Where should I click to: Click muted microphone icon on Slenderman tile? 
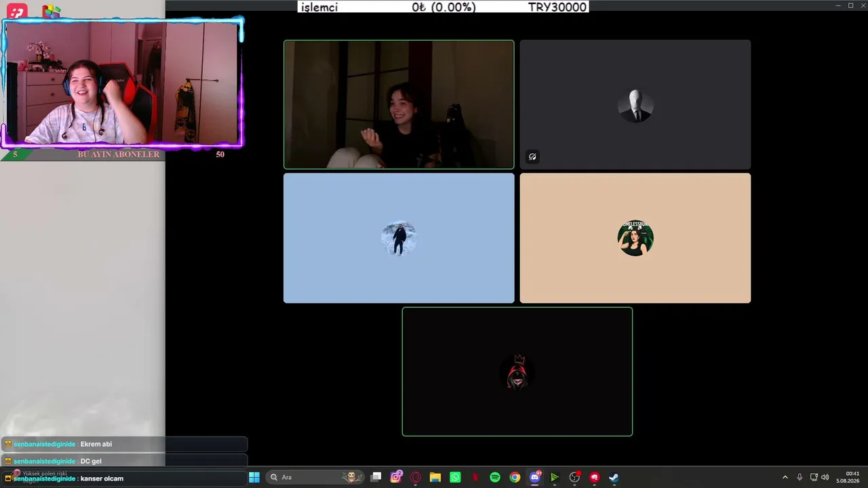point(532,157)
